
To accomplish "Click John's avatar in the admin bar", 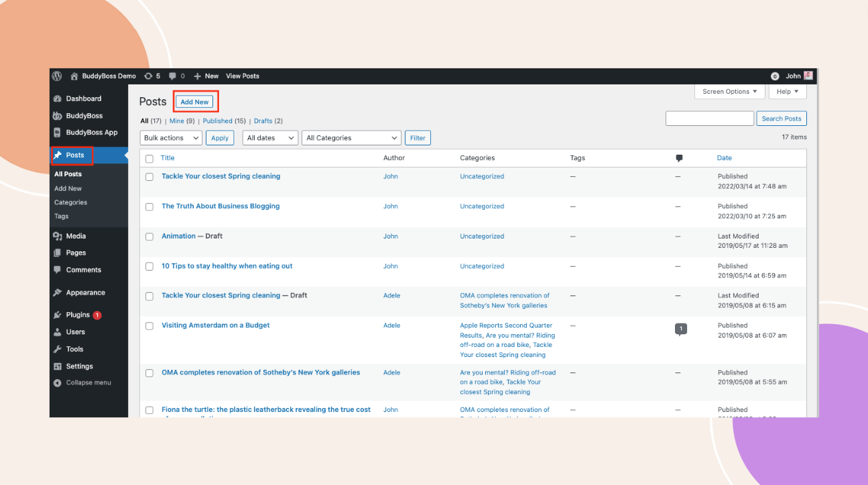I will pyautogui.click(x=808, y=76).
